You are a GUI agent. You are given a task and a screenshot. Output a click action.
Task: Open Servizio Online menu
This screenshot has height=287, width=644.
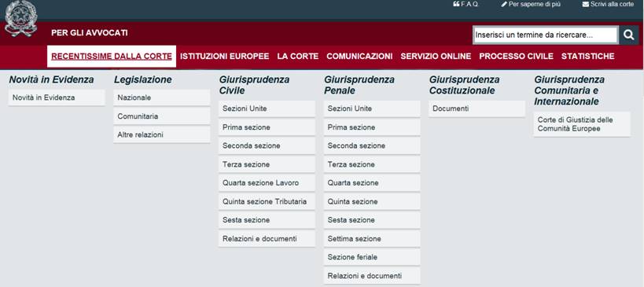[436, 57]
